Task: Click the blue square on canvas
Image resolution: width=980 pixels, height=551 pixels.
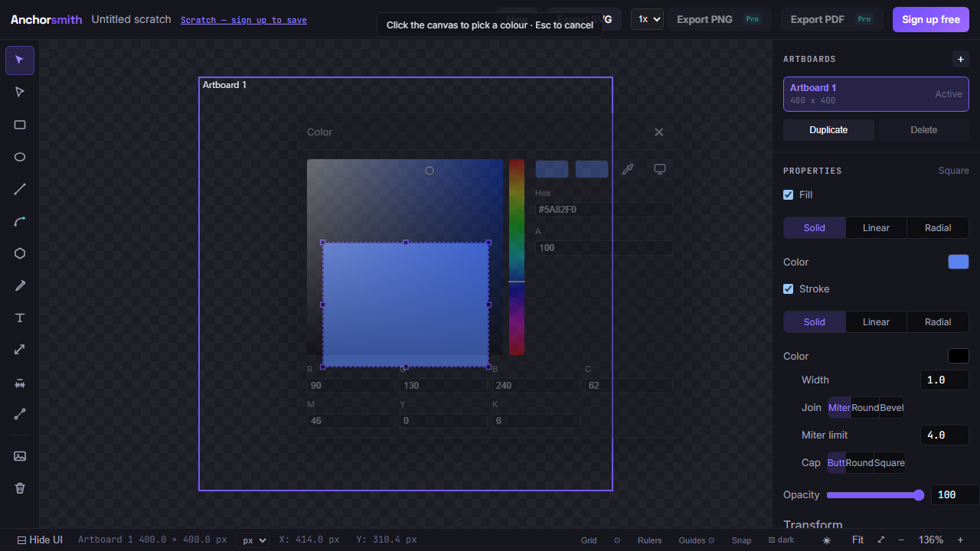Action: click(406, 305)
